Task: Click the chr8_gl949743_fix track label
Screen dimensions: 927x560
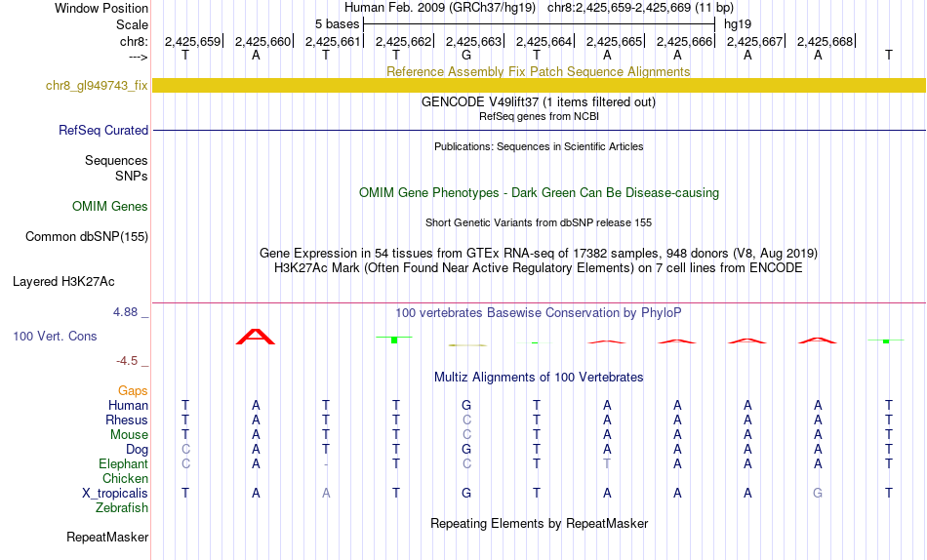Action: point(97,86)
